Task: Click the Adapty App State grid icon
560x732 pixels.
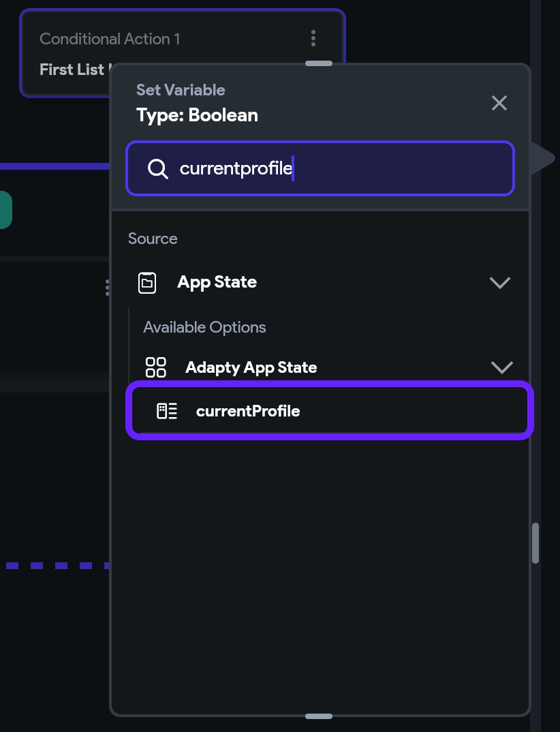Action: 156,367
